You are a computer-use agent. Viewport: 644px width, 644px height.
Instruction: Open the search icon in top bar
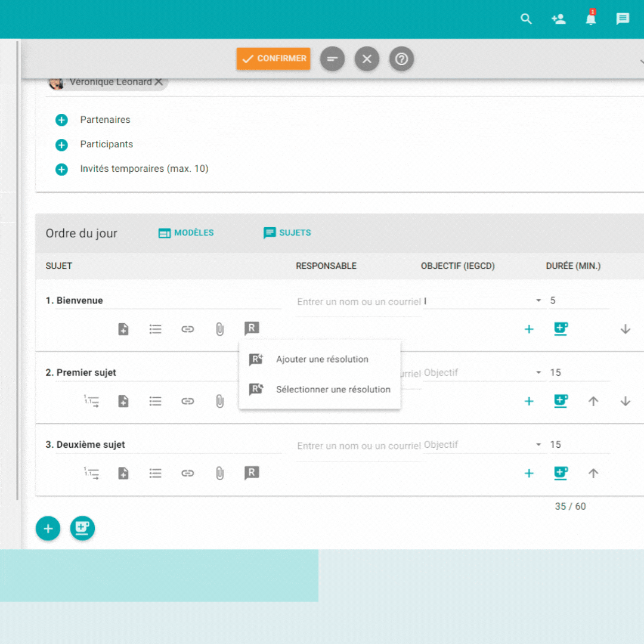[x=526, y=19]
